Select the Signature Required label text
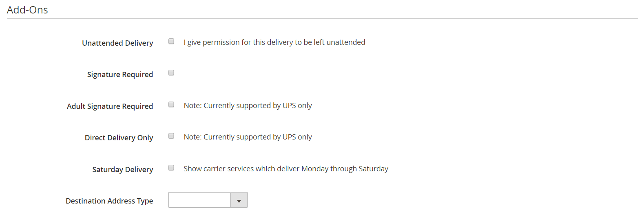Image resolution: width=644 pixels, height=217 pixels. point(120,75)
